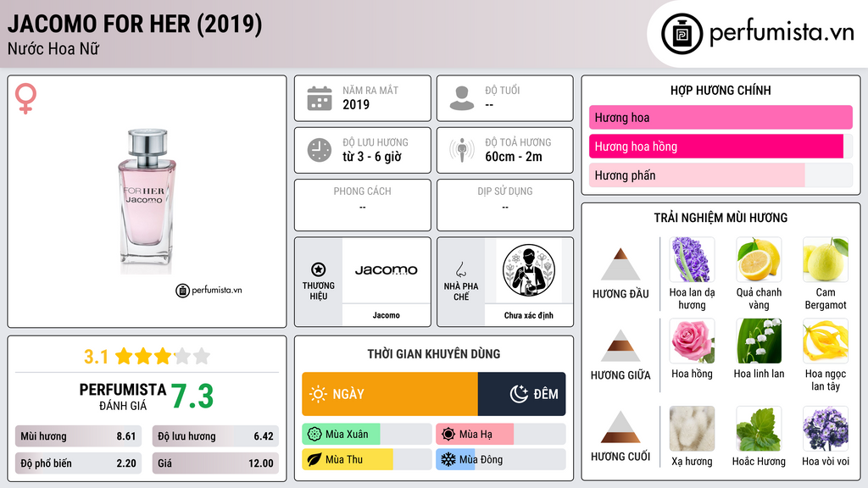Click the Hợp hương chính heading

[721, 90]
